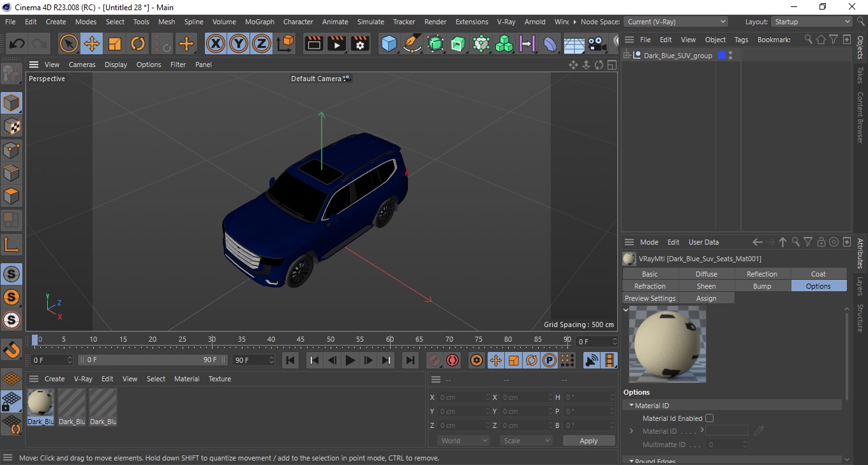Viewport: 868px width, 465px height.
Task: Toggle the position keyframe recording icon
Action: 496,360
